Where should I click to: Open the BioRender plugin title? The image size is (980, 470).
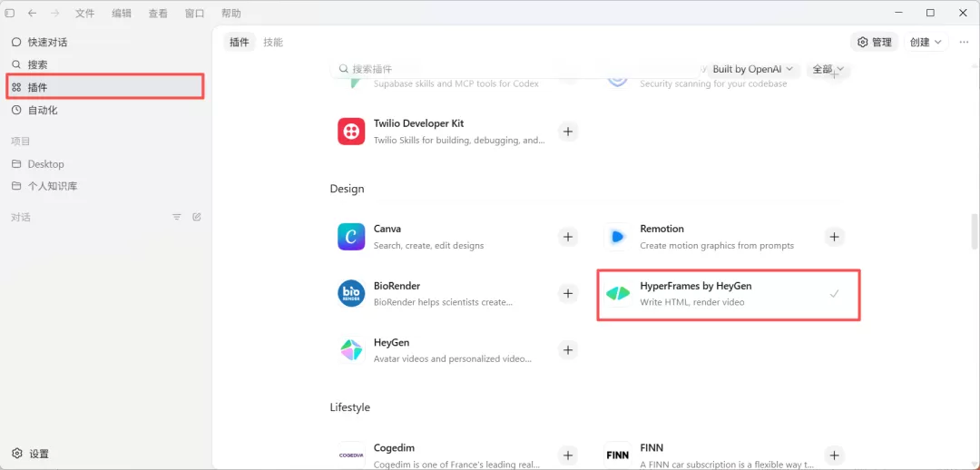pyautogui.click(x=397, y=286)
